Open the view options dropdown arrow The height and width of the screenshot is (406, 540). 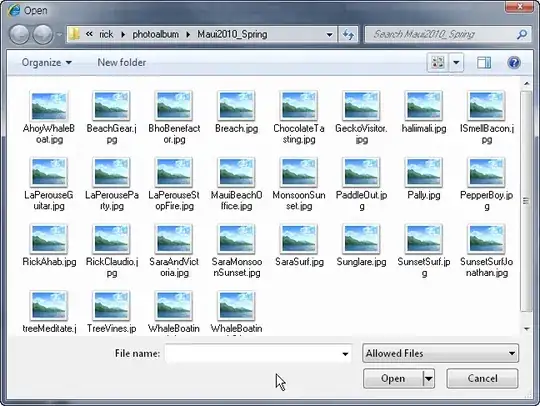[456, 63]
